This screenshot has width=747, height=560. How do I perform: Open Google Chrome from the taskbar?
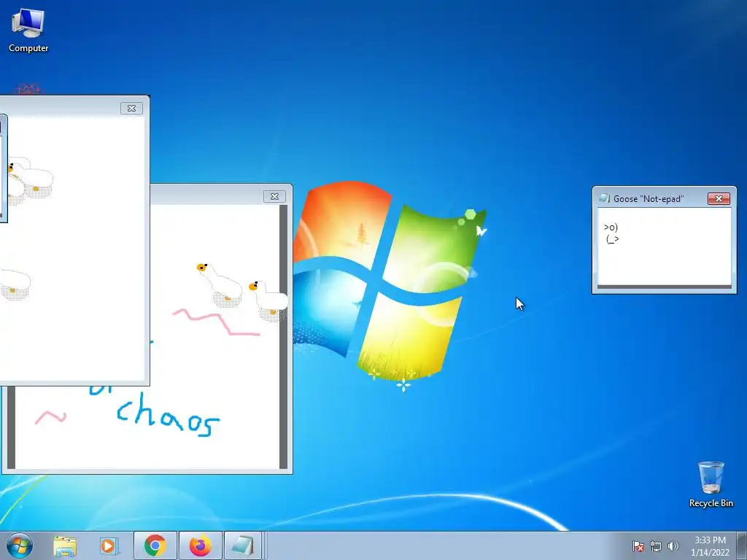(x=155, y=545)
